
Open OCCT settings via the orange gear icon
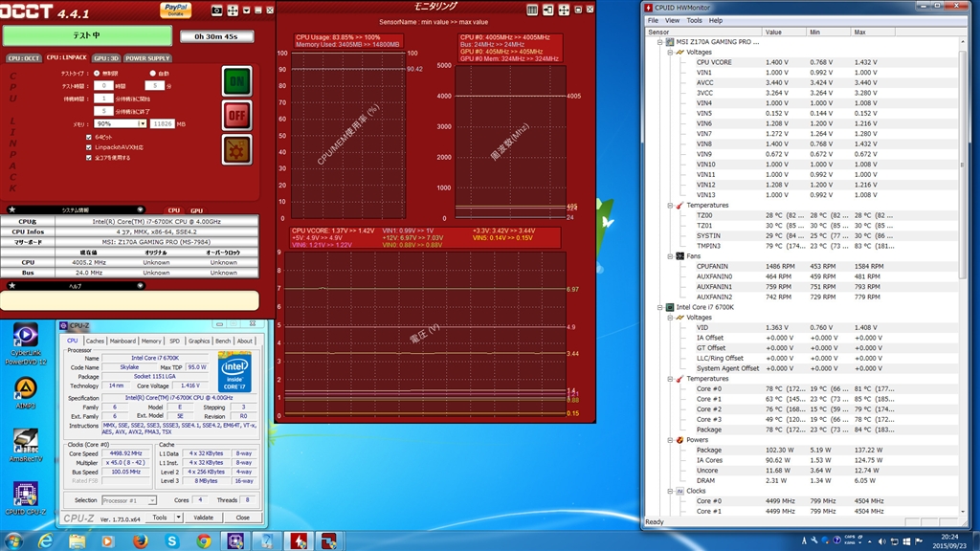(236, 150)
